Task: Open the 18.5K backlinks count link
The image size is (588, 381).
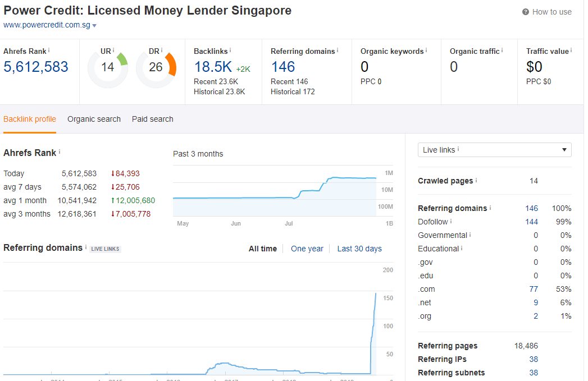Action: (213, 67)
